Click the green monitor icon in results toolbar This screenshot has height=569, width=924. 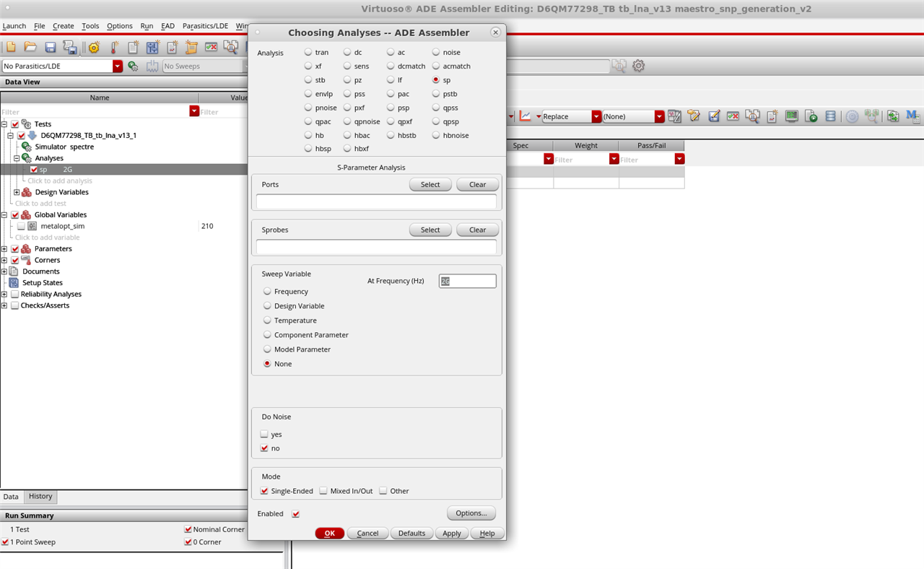click(792, 116)
